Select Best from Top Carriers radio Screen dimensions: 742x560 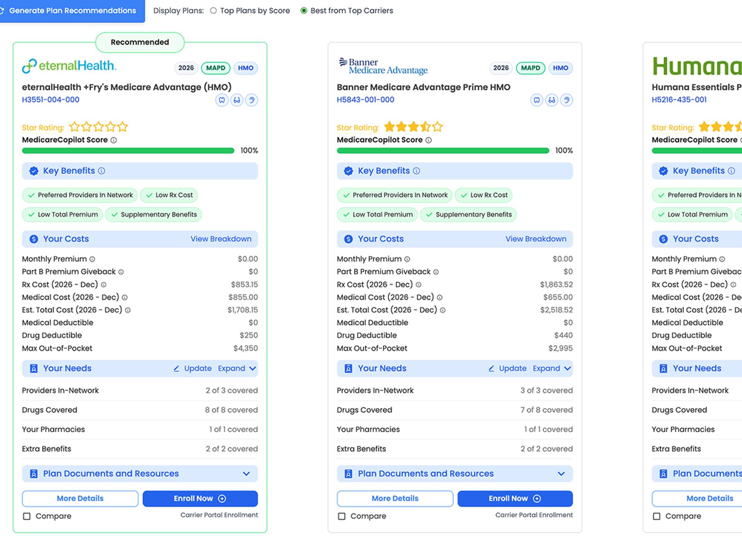click(x=304, y=11)
